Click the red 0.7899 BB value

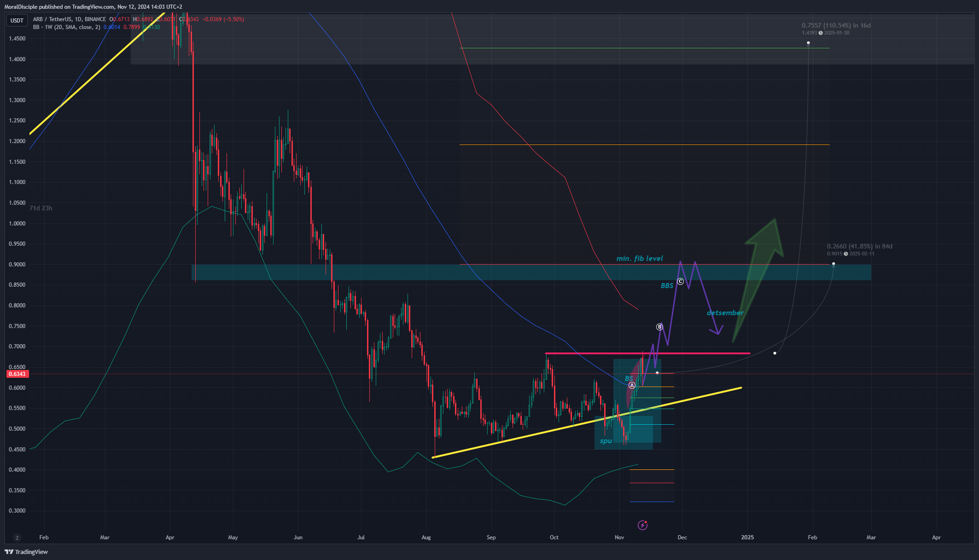[x=132, y=27]
